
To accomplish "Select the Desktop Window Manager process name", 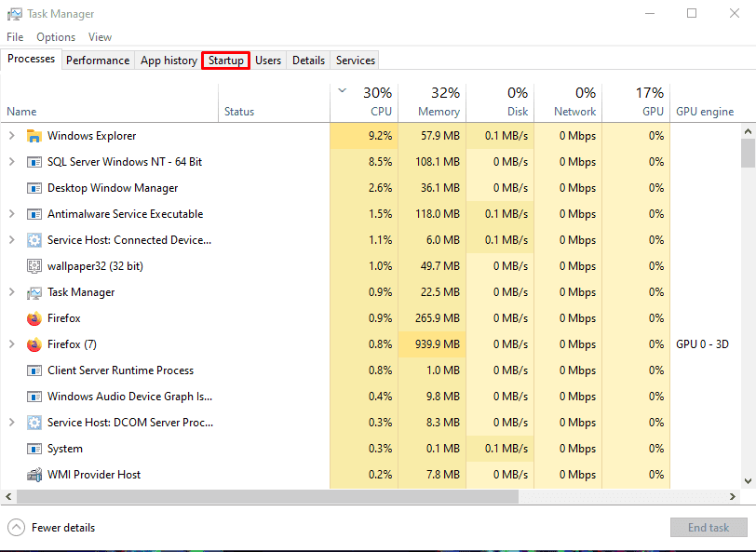I will click(x=113, y=188).
